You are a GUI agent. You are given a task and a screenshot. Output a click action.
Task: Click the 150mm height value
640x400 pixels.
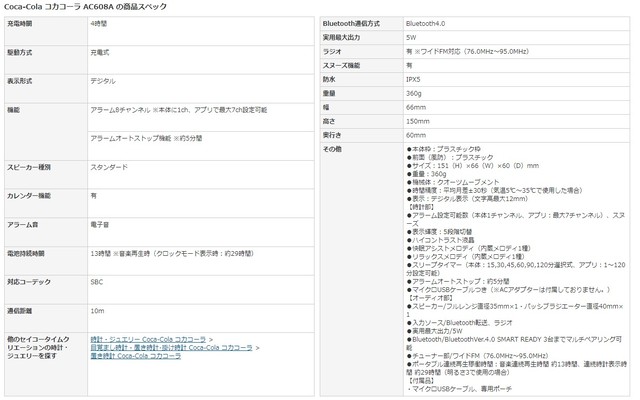tap(418, 121)
